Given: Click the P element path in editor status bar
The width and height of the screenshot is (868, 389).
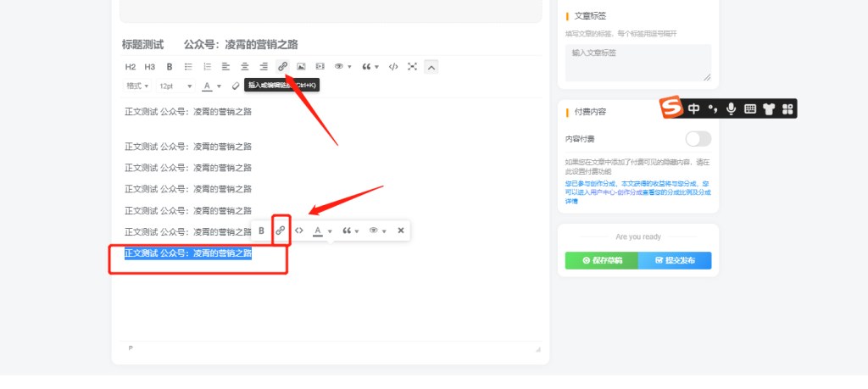Looking at the screenshot, I should pyautogui.click(x=131, y=348).
